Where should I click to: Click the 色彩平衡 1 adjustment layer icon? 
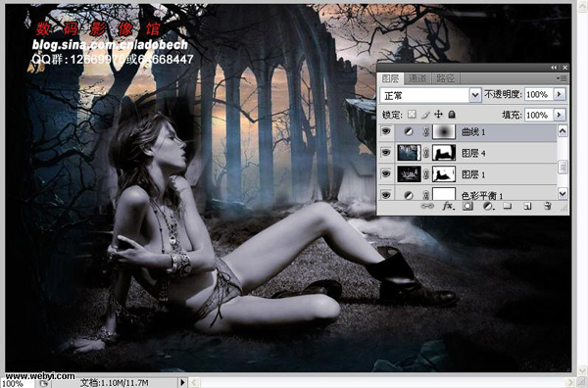click(x=409, y=195)
